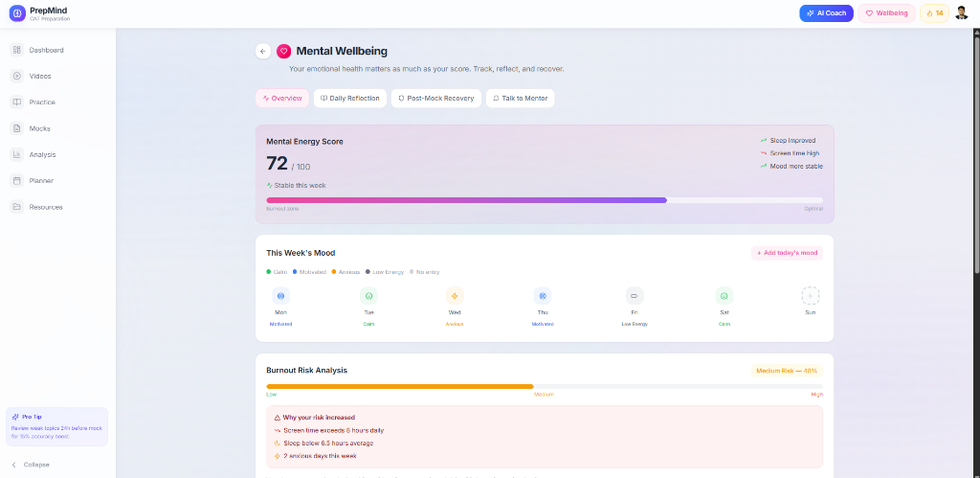
Task: Click the Motivated legend entry
Action: point(309,272)
